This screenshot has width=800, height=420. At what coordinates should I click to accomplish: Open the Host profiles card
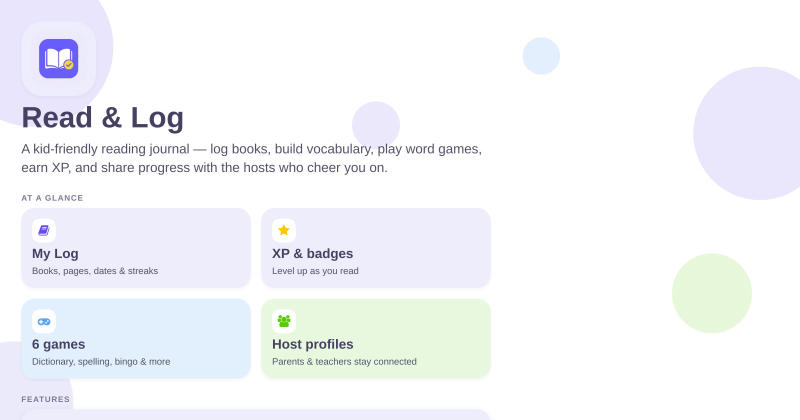(376, 338)
